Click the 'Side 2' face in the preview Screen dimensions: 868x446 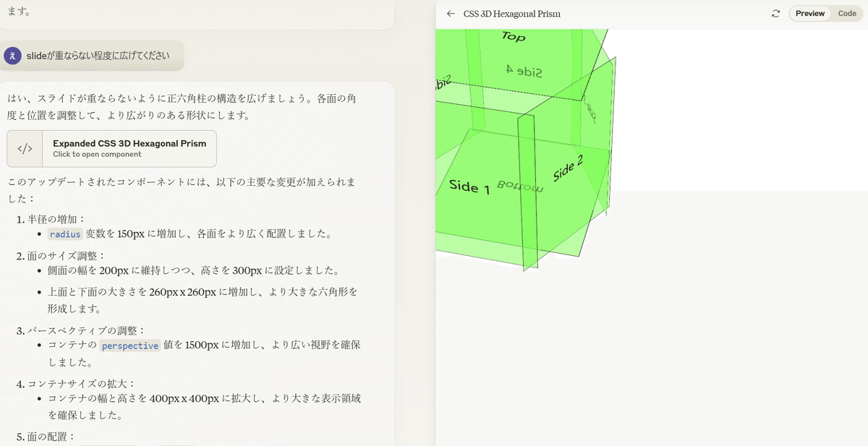(x=569, y=168)
